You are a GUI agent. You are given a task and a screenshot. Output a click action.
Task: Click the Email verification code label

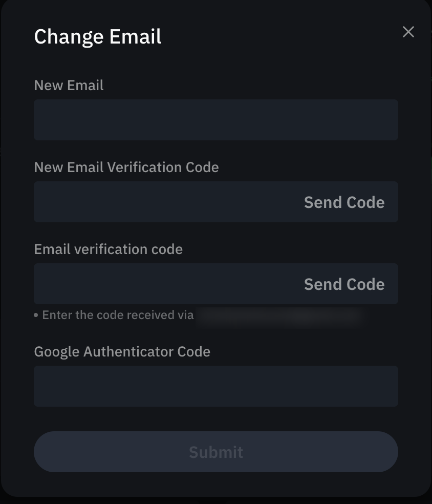108,249
